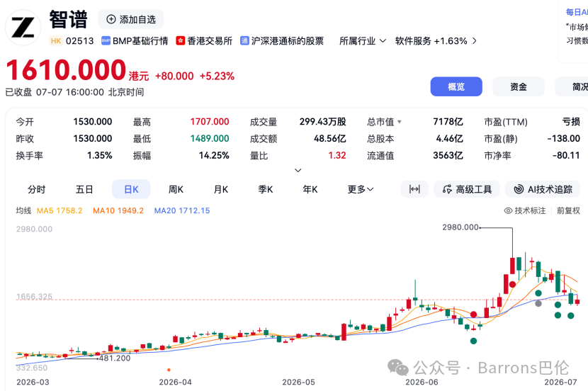This screenshot has width=588, height=391.
Task: Open AI技术追踪 tracker
Action: coord(543,189)
